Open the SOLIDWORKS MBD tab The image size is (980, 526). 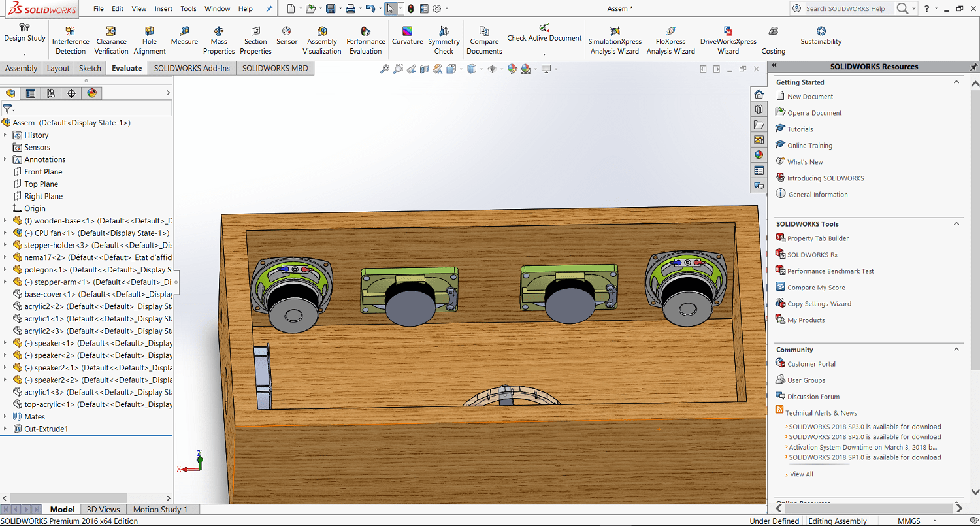(275, 68)
